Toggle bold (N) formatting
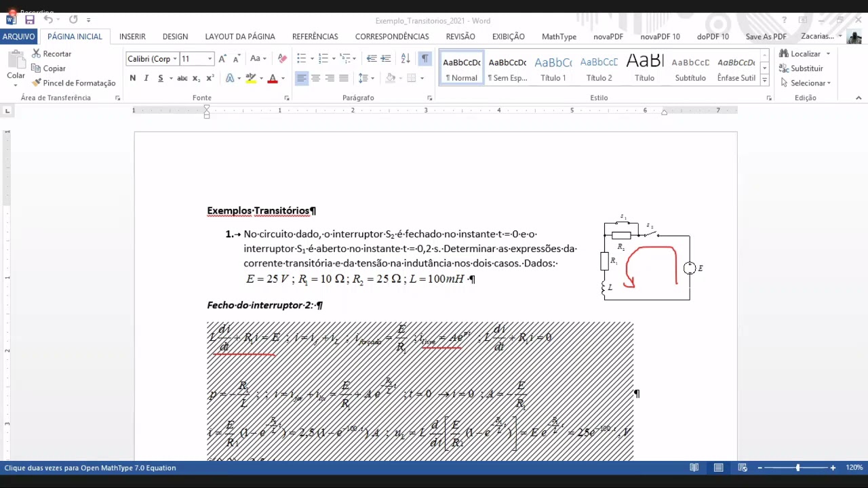This screenshot has width=868, height=488. point(132,79)
